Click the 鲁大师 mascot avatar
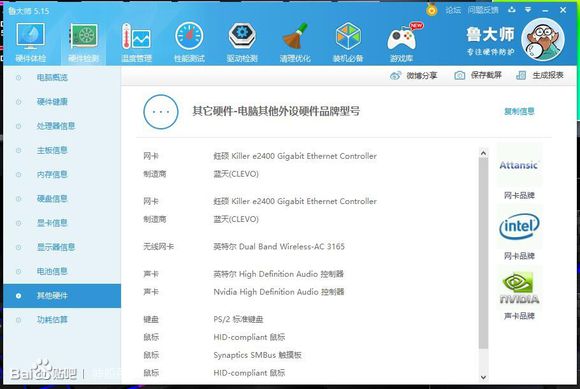Viewport: 580px width, 389px height. pos(543,39)
